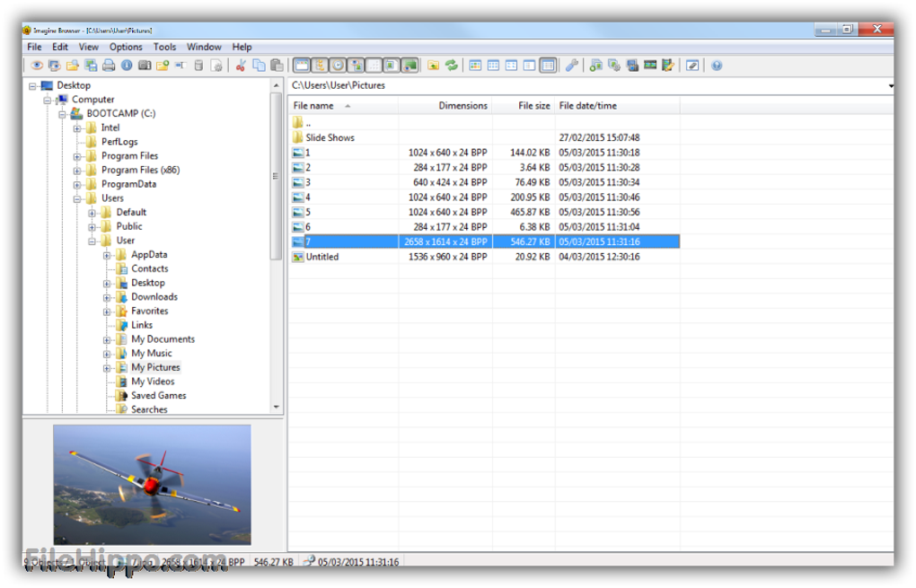Open the path address dropdown arrow

[890, 86]
